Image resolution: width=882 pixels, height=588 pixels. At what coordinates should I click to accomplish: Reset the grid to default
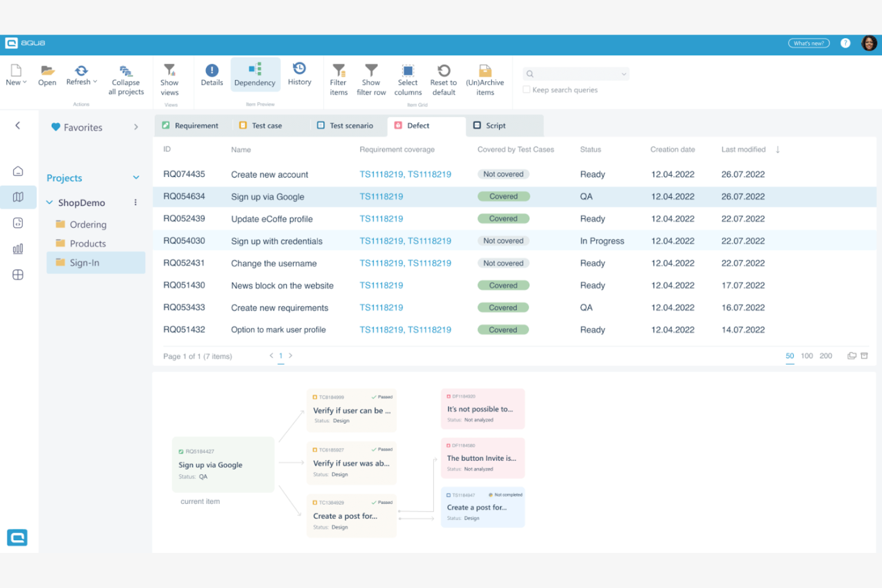tap(443, 80)
